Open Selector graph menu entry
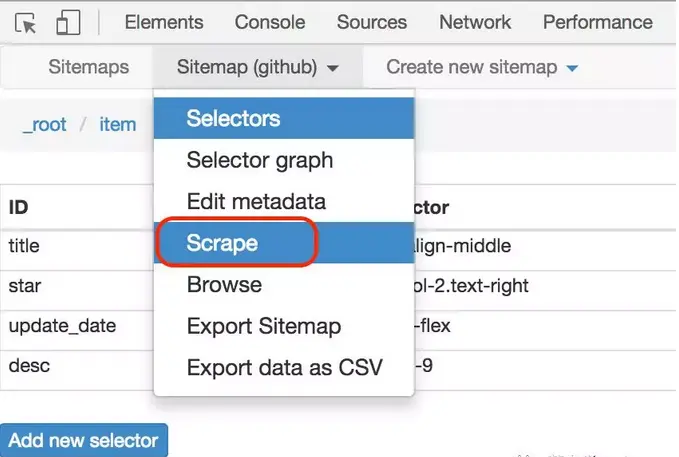Image resolution: width=679 pixels, height=457 pixels. pos(260,160)
